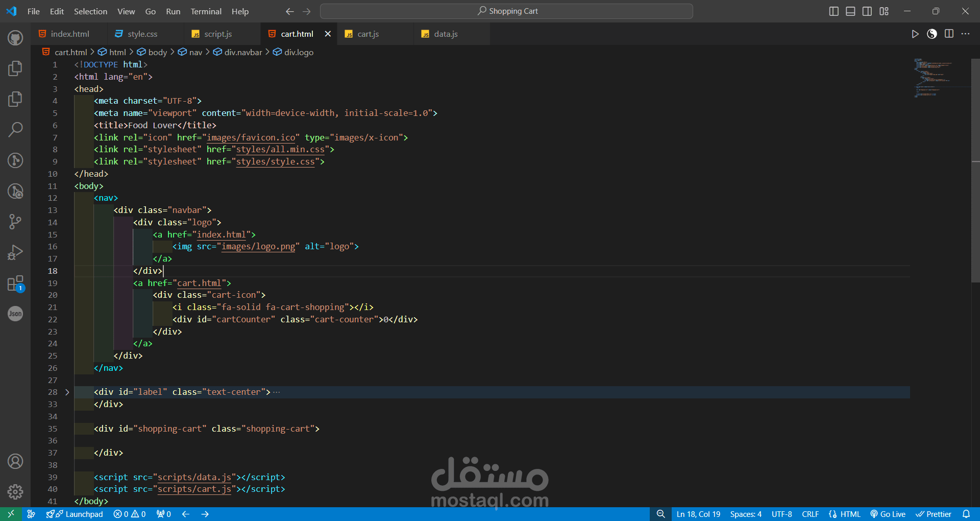Click the status bar graph icon beside Launchpad
Screen dimensions: 980x521
coord(31,514)
